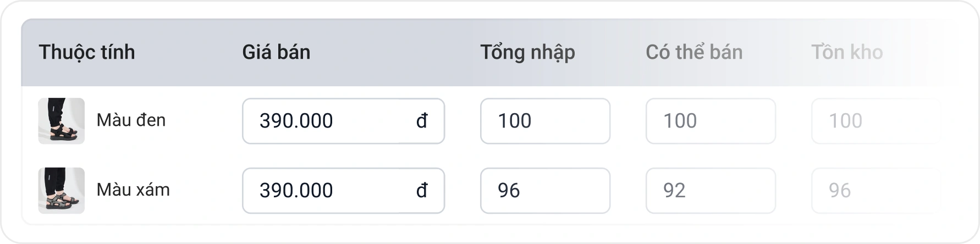Click the Màu xám sandal thumbnail

[62, 191]
